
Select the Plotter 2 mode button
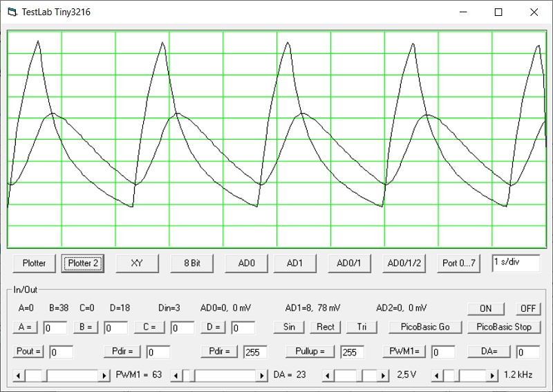point(83,263)
